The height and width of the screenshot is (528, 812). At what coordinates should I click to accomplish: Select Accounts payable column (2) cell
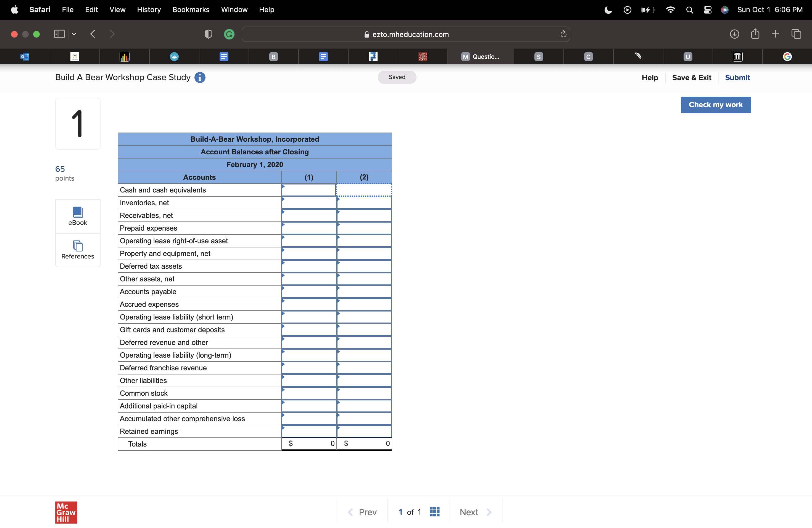coord(364,292)
